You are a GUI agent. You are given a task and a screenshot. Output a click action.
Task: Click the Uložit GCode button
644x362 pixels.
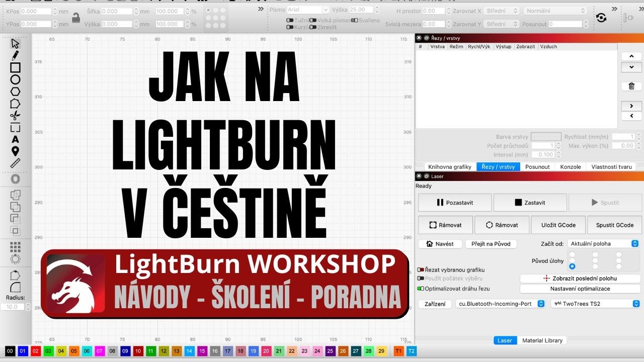[x=558, y=225]
